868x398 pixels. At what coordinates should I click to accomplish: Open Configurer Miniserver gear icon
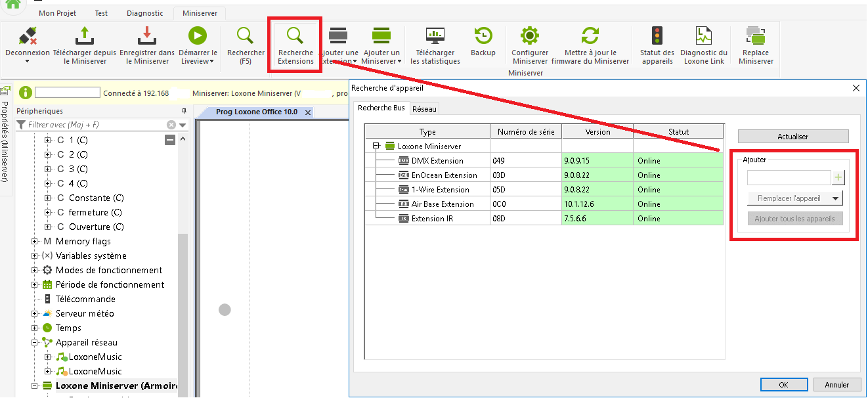[x=530, y=36]
